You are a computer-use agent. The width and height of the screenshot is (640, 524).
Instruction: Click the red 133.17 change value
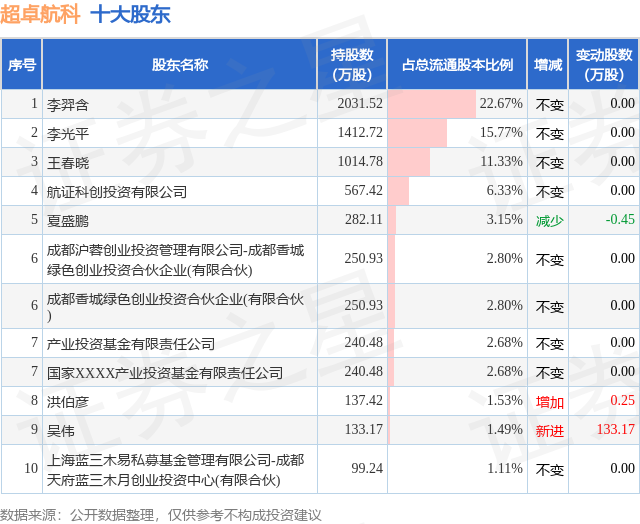click(616, 429)
